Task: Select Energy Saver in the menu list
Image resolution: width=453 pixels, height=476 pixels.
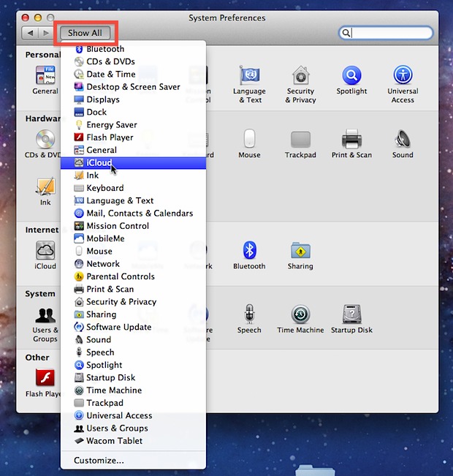Action: (134, 125)
